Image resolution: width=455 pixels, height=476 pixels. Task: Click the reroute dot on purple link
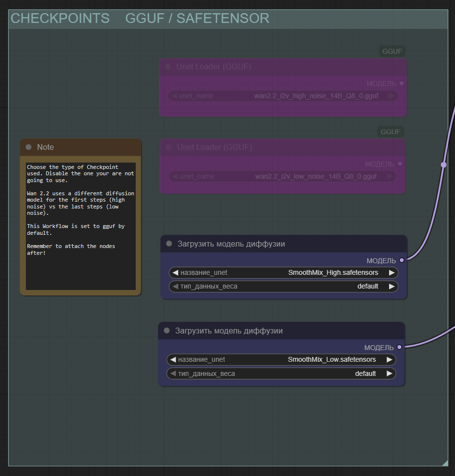(x=443, y=165)
